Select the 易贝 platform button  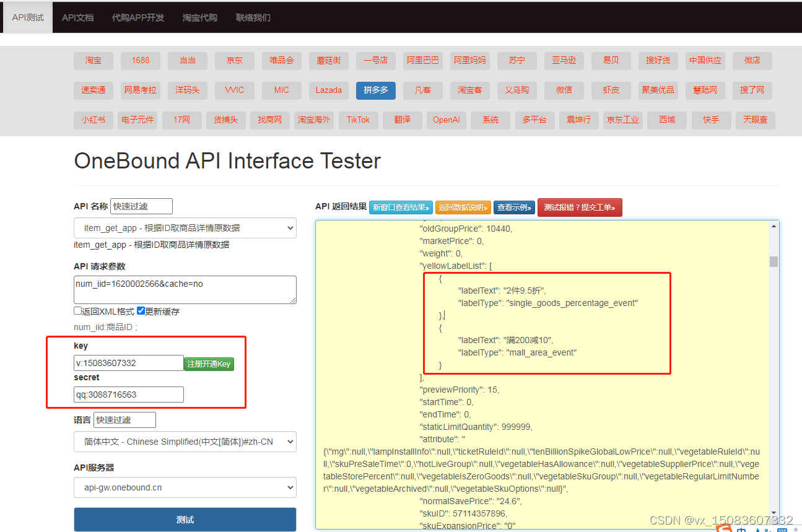pyautogui.click(x=611, y=60)
